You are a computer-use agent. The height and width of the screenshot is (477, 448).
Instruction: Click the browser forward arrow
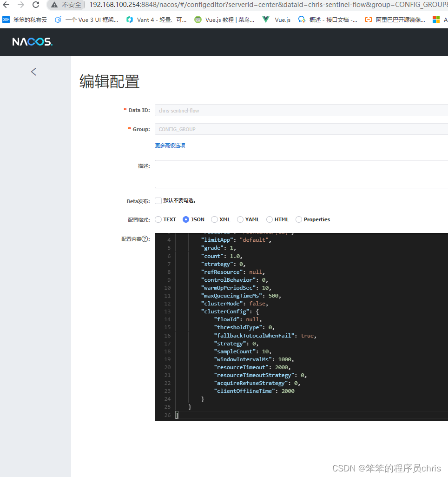coord(21,5)
